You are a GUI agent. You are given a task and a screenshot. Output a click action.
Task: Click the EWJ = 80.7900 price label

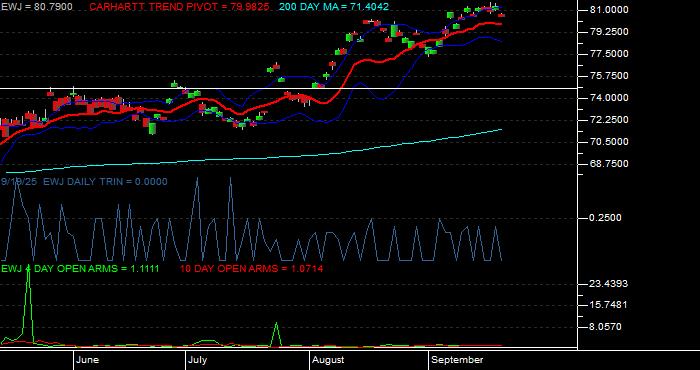click(37, 7)
